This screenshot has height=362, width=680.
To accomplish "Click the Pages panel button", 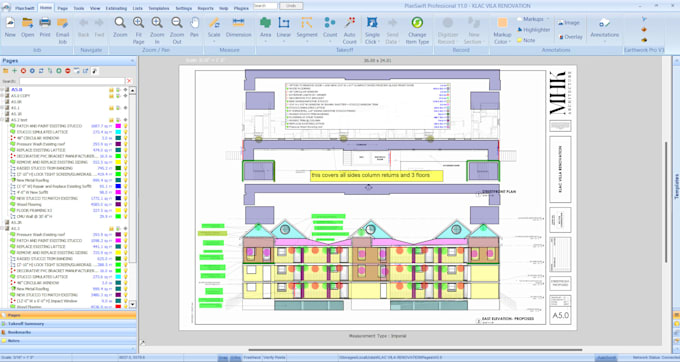I will 68,315.
